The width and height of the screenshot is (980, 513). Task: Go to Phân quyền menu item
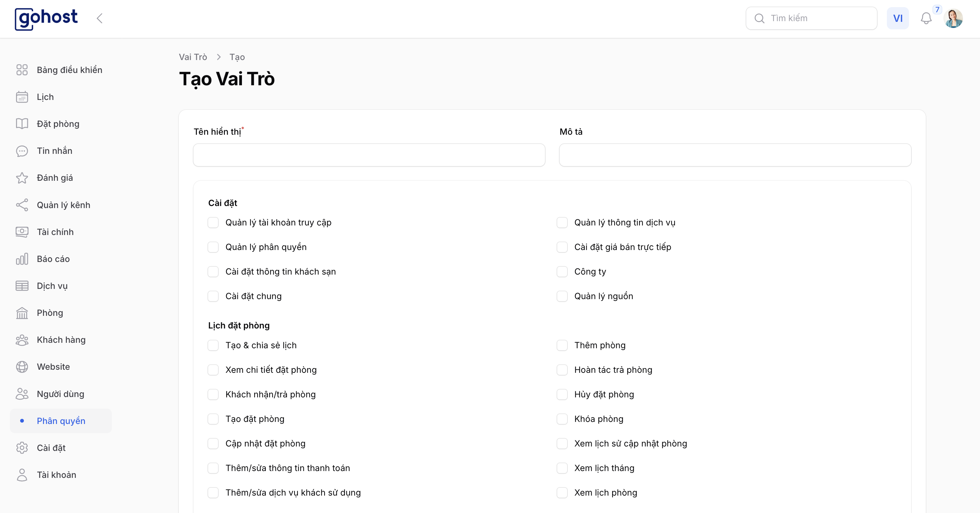coord(61,421)
